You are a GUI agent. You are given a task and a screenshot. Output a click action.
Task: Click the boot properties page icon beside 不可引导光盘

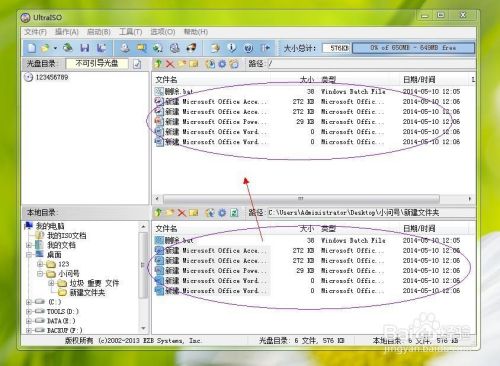tap(137, 64)
